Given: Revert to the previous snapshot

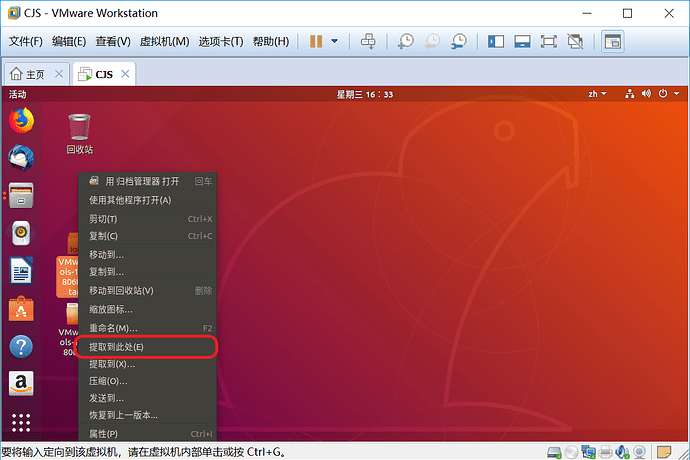Looking at the screenshot, I should tap(432, 41).
